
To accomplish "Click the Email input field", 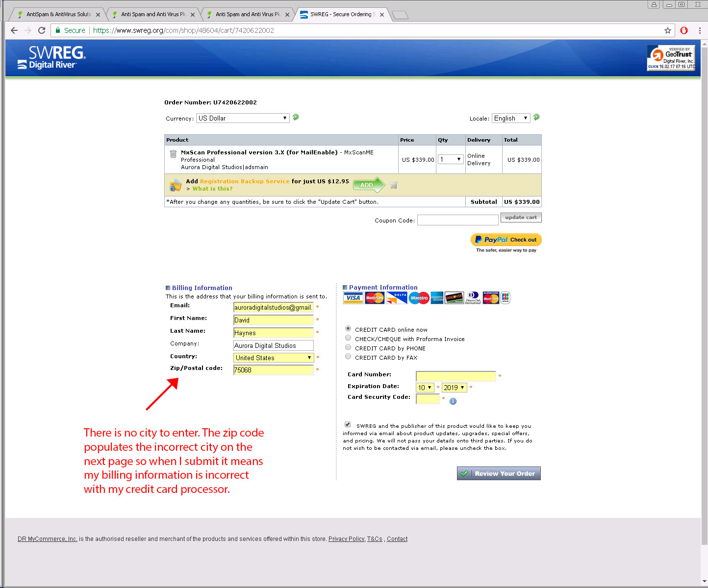I will click(274, 307).
